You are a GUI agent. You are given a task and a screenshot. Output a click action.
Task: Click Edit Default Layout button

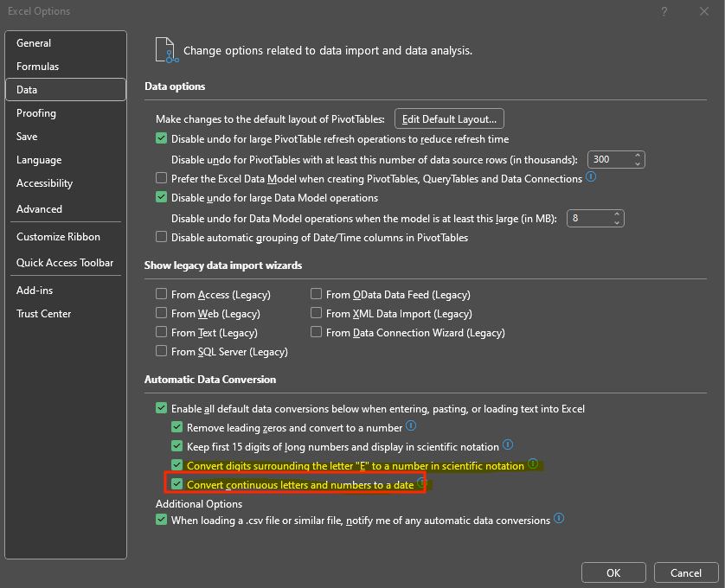coord(449,118)
